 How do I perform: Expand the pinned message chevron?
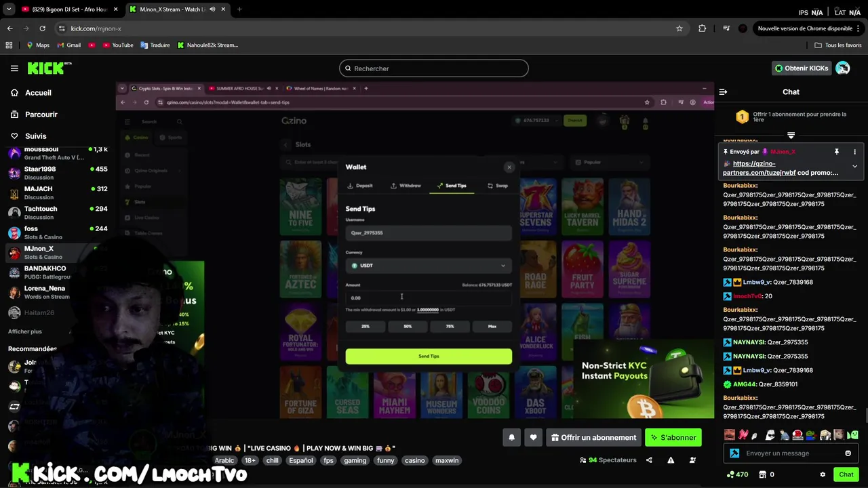[x=854, y=166]
